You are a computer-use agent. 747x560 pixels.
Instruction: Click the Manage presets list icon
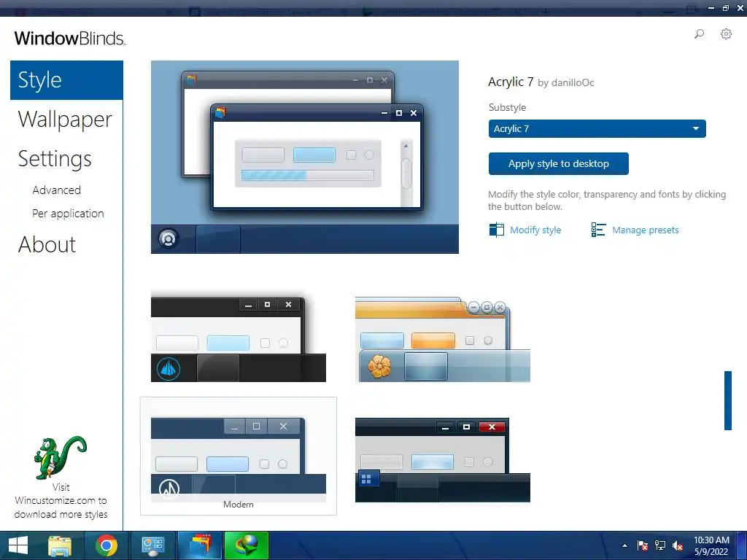point(598,230)
